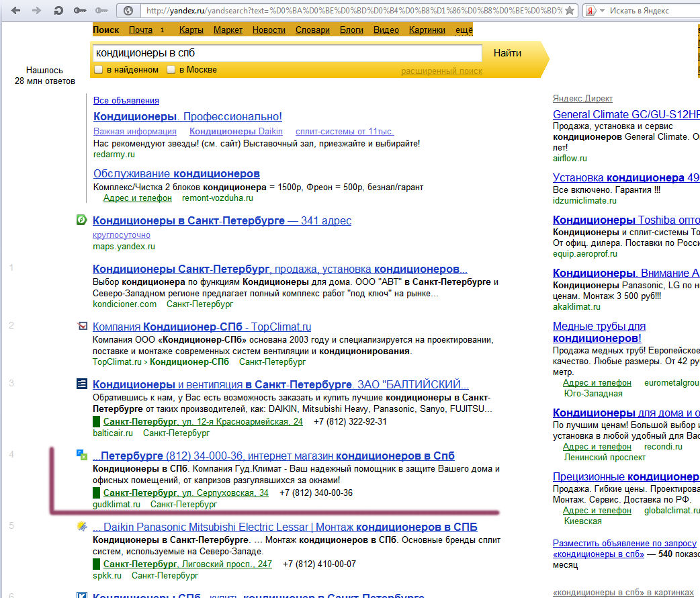Open ad 'Обслуживание кондиционеров'
Screen dimensions: 700x598
coord(176,174)
